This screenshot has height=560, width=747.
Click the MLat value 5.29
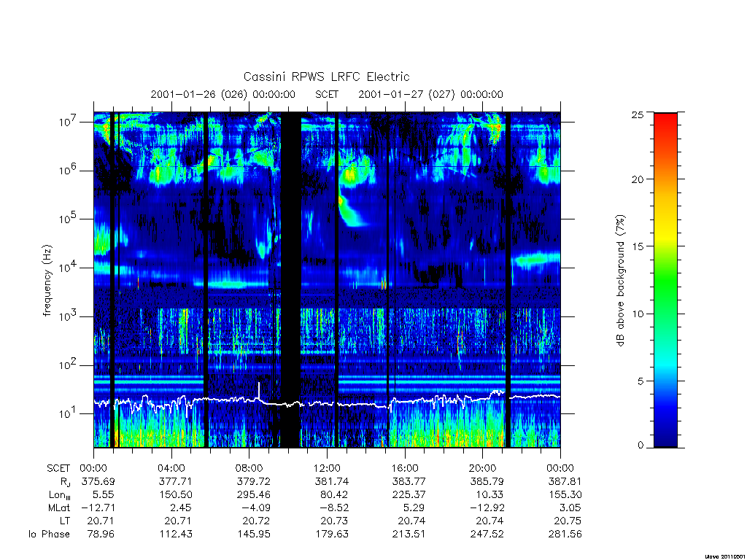point(414,507)
